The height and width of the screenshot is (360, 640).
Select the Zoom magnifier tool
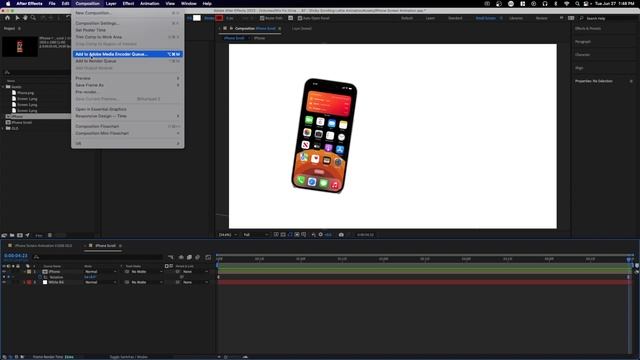[33, 18]
